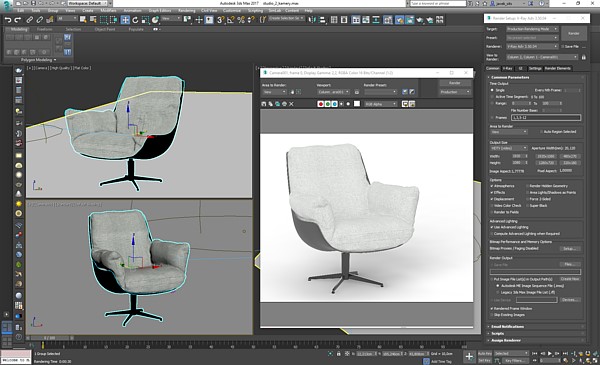Image resolution: width=600 pixels, height=365 pixels.
Task: Lock the View to Render setting
Action: pyautogui.click(x=584, y=57)
